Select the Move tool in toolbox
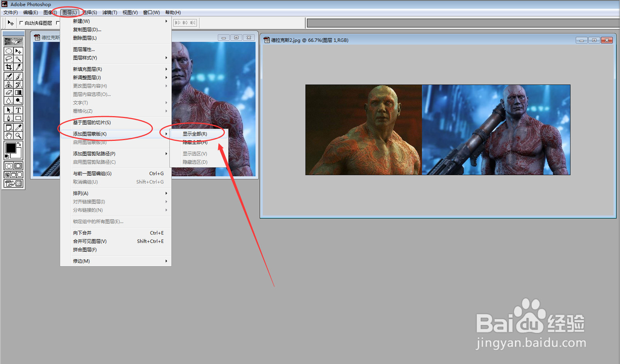Screen dimensions: 620x364 (x=18, y=51)
